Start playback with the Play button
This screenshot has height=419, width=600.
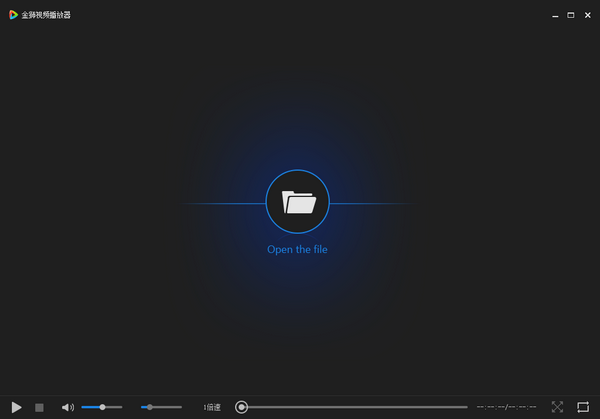[x=16, y=407]
